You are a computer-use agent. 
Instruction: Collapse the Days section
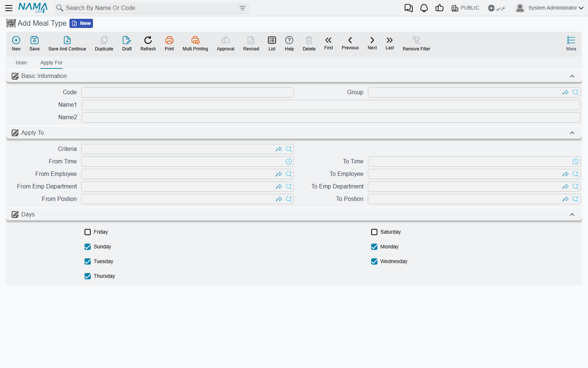click(572, 215)
